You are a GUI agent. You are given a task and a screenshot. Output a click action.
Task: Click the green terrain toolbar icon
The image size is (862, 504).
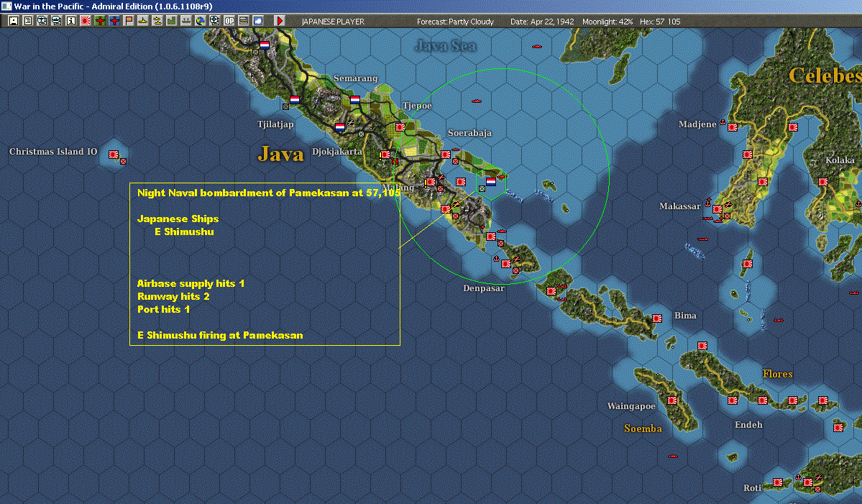pyautogui.click(x=172, y=21)
